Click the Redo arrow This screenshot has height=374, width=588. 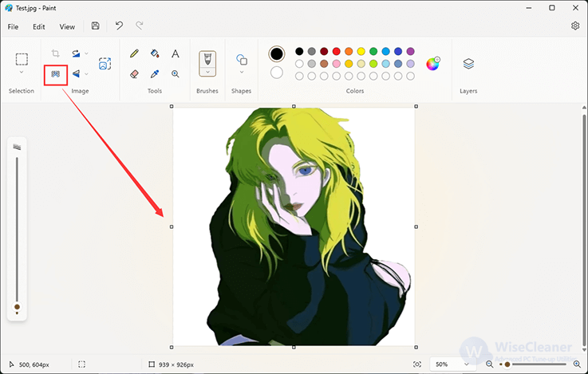140,26
